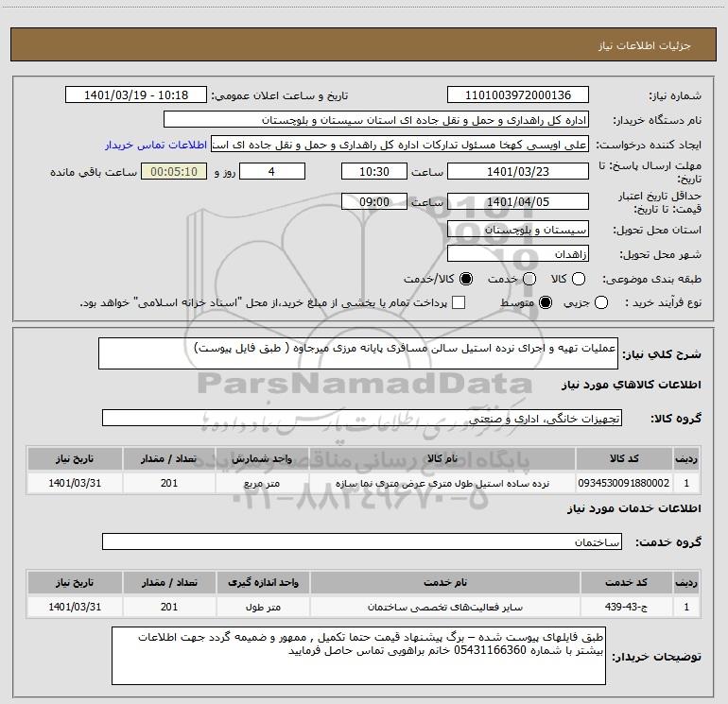
Task: Click remaining days field showing 4
Action: pyautogui.click(x=272, y=171)
